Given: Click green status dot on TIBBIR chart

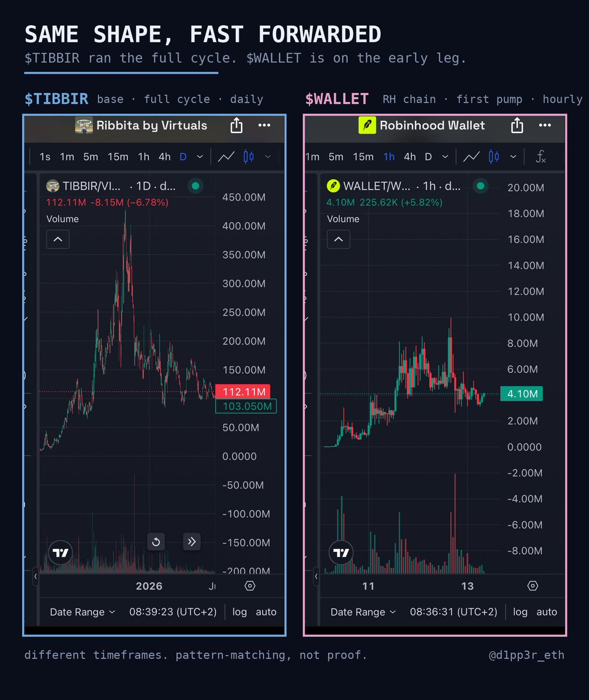Looking at the screenshot, I should (x=196, y=186).
